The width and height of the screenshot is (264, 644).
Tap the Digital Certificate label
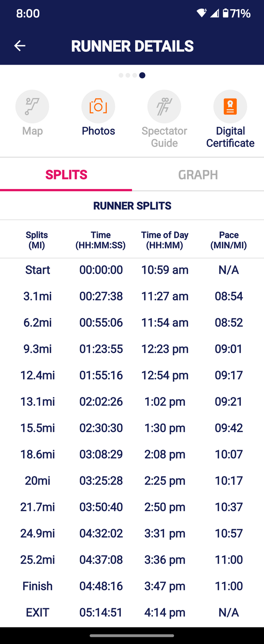[230, 137]
